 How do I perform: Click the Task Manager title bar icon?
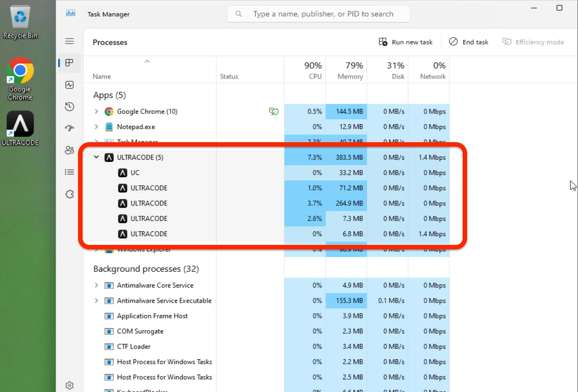point(70,13)
